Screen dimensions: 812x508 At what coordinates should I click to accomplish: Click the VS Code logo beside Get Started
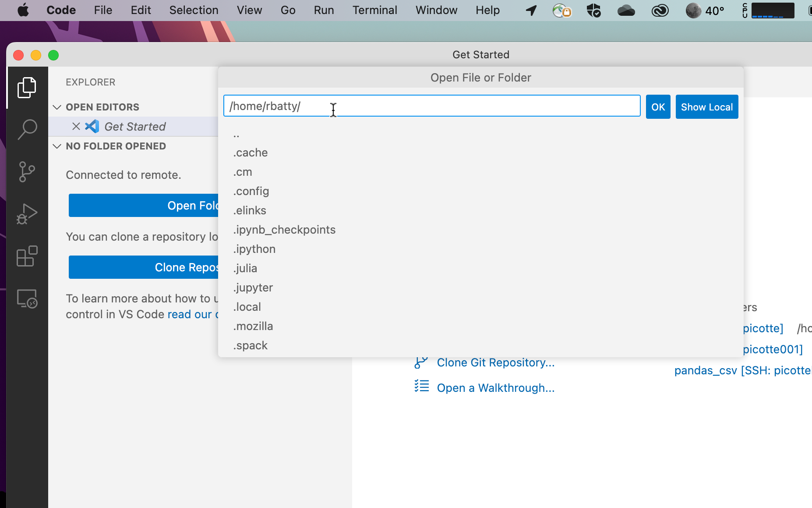tap(92, 127)
